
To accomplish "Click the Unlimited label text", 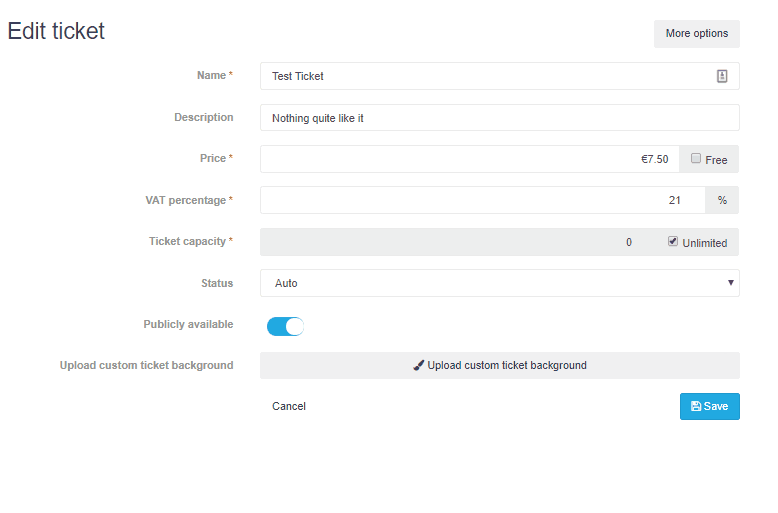I will 705,243.
